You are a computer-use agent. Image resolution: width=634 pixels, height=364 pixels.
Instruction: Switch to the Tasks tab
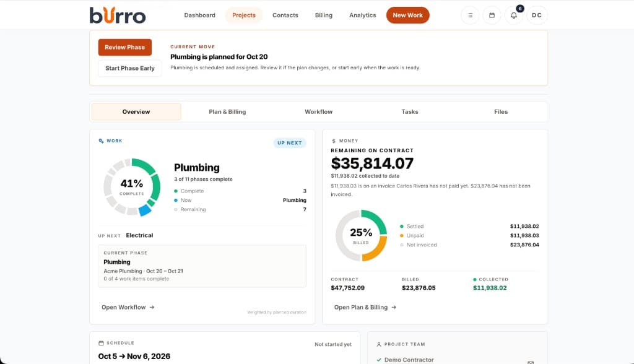(x=410, y=112)
